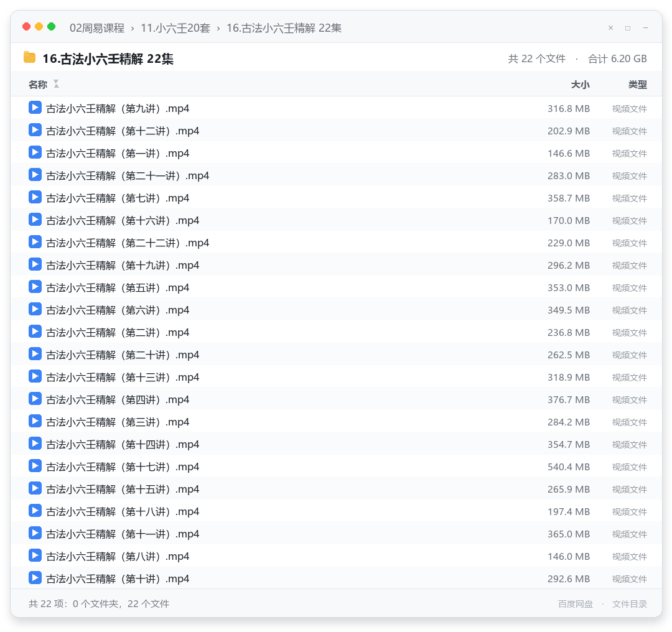Image resolution: width=672 pixels, height=632 pixels.
Task: Toggle the sort arrow beside 名称 column
Action: 56,84
